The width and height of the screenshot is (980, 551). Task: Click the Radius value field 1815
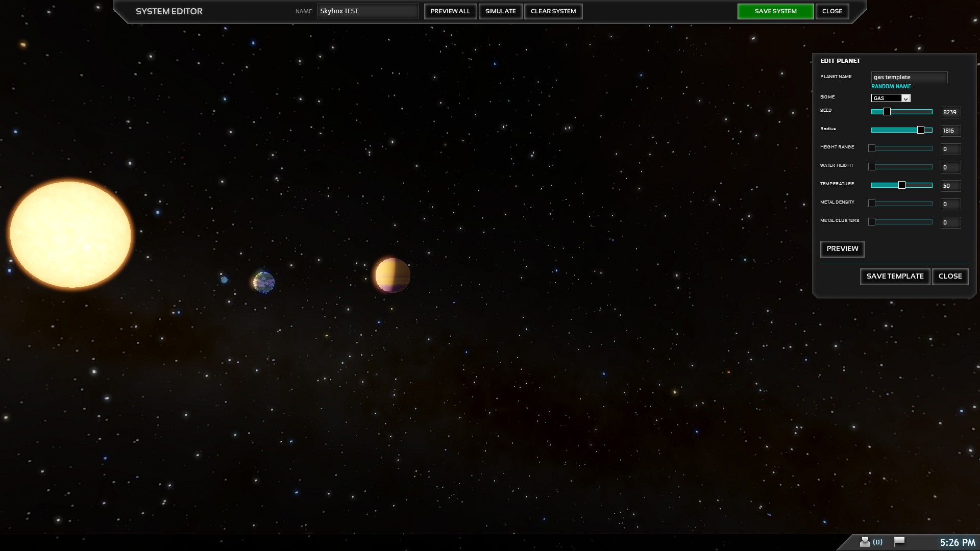pos(950,131)
